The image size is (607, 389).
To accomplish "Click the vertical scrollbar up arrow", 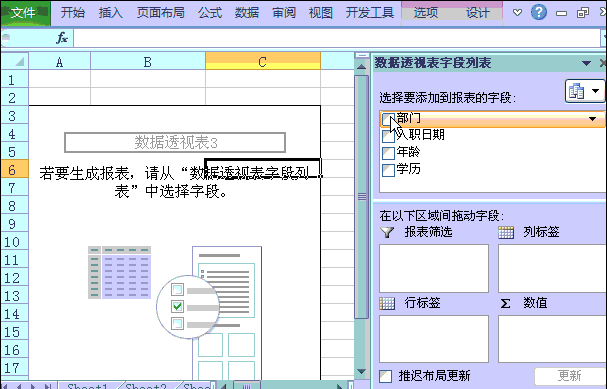I will click(361, 67).
